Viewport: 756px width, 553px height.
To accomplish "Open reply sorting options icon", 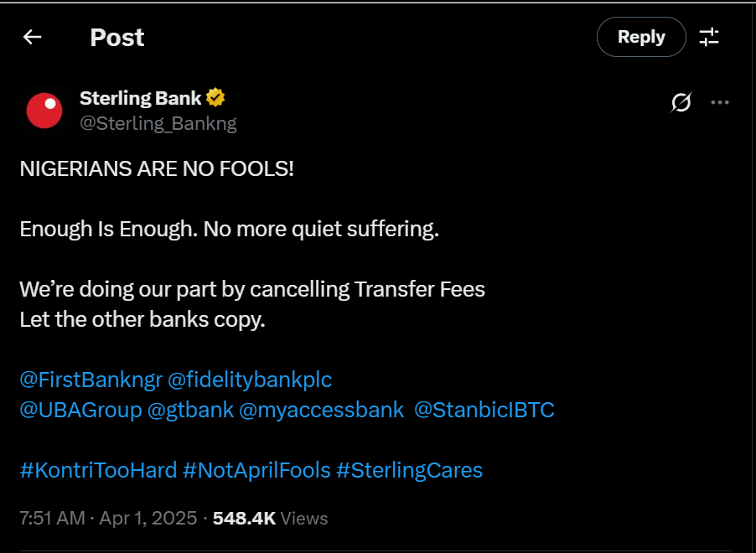I will coord(709,37).
